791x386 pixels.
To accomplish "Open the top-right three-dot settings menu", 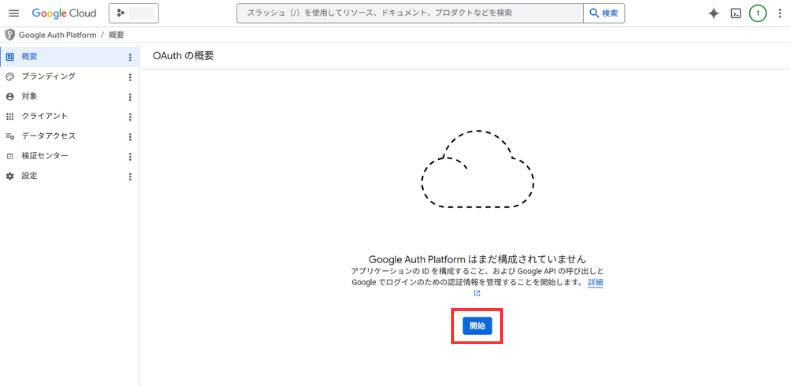I will pos(780,14).
